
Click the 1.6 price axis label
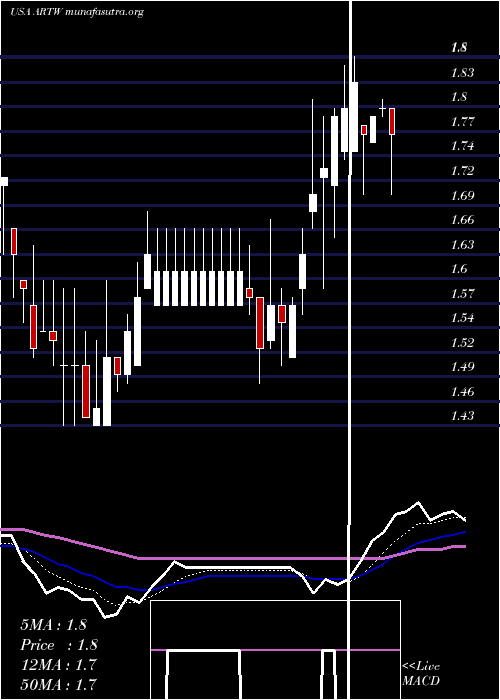tap(459, 268)
